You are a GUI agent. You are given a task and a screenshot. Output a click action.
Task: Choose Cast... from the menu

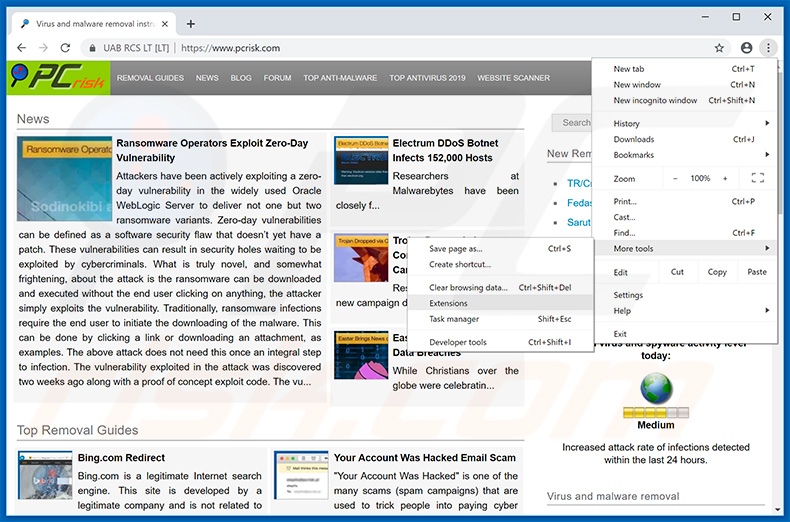click(x=684, y=217)
